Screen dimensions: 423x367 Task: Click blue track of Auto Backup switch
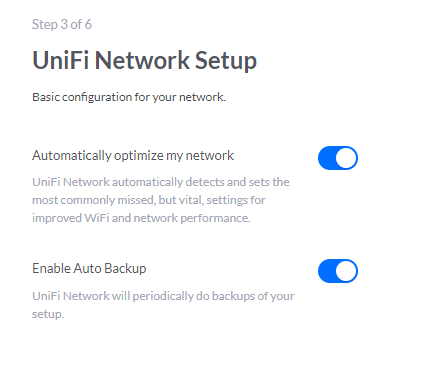[x=327, y=271]
